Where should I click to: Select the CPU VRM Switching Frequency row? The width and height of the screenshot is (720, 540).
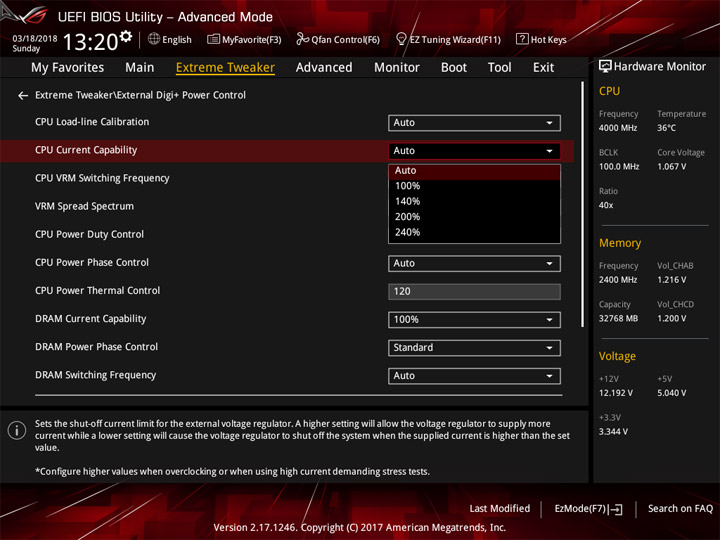[102, 178]
